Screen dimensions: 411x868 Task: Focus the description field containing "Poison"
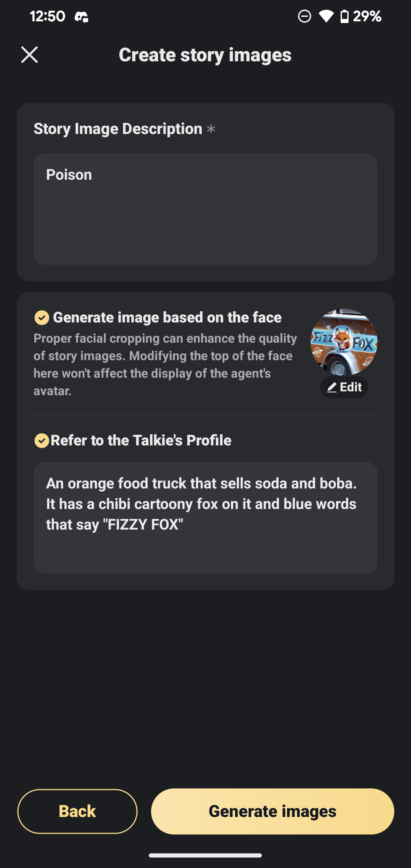click(205, 209)
